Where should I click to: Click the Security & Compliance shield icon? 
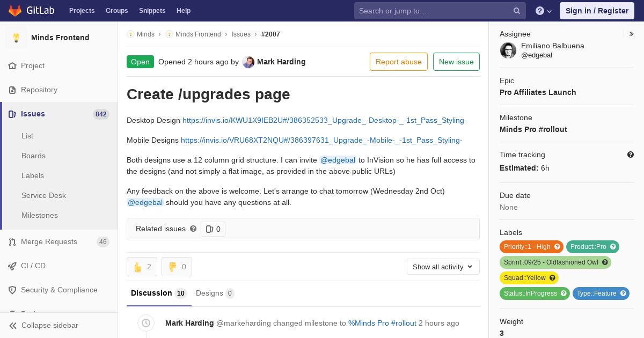(x=12, y=290)
